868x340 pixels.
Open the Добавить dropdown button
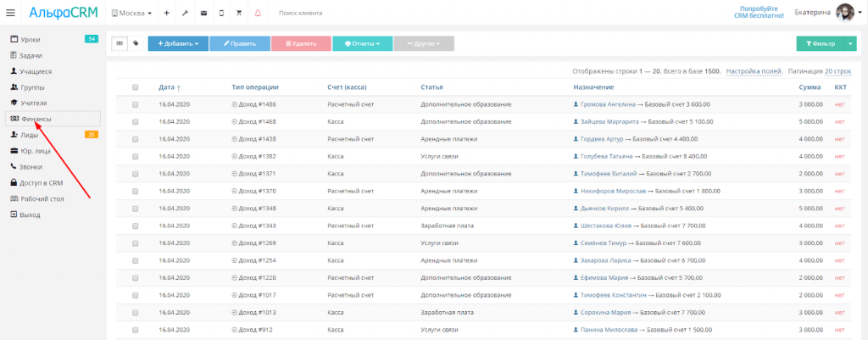pyautogui.click(x=178, y=43)
